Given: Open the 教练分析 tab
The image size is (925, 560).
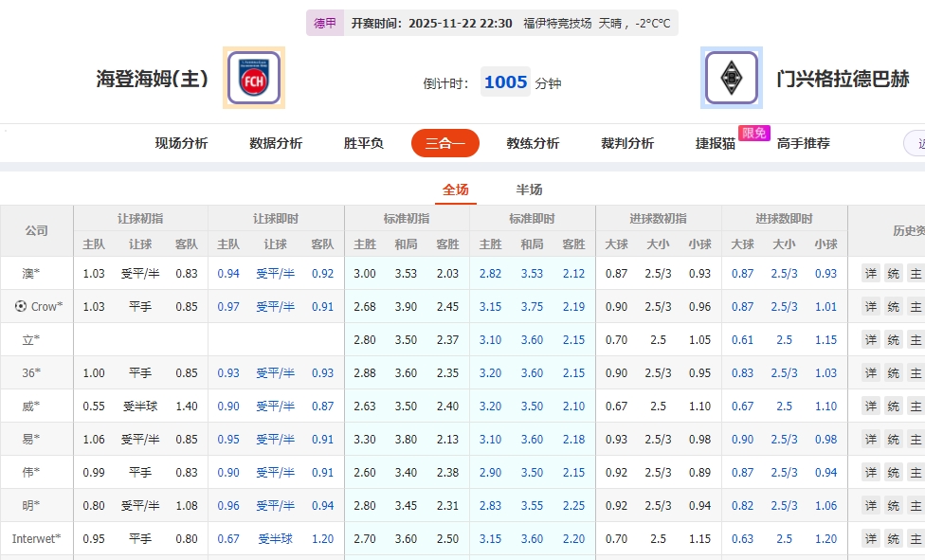Looking at the screenshot, I should [534, 142].
